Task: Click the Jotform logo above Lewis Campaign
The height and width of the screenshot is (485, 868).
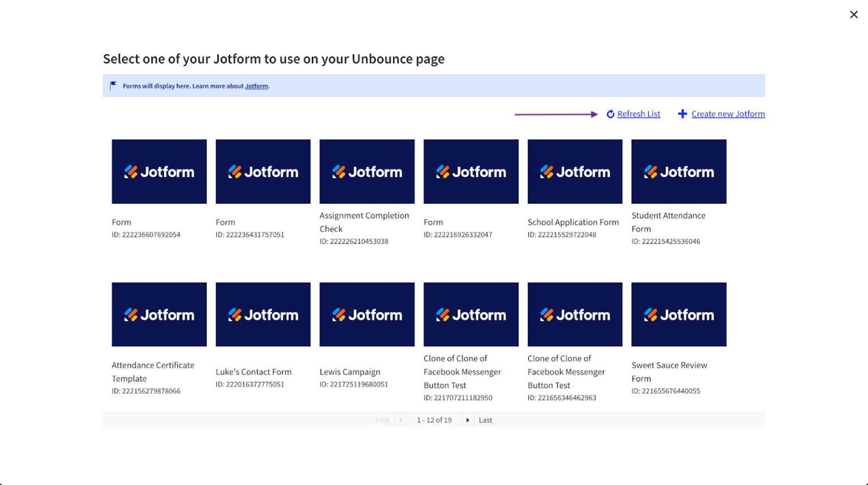Action: coord(367,314)
